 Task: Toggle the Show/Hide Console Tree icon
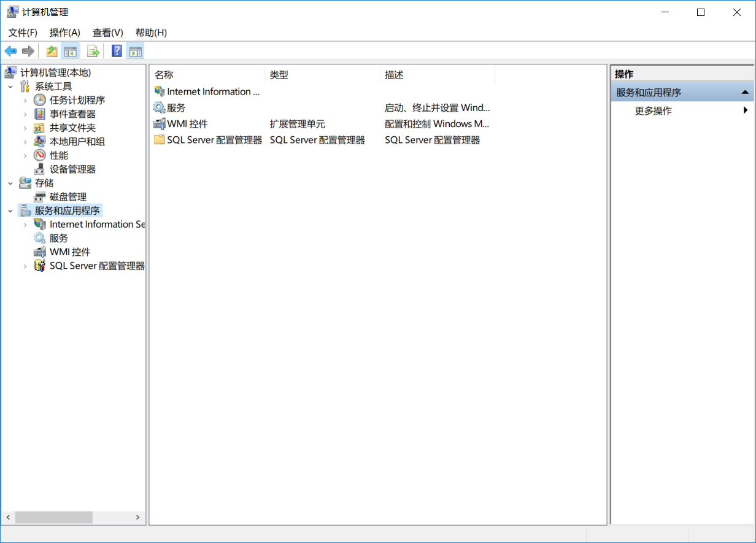coord(71,51)
